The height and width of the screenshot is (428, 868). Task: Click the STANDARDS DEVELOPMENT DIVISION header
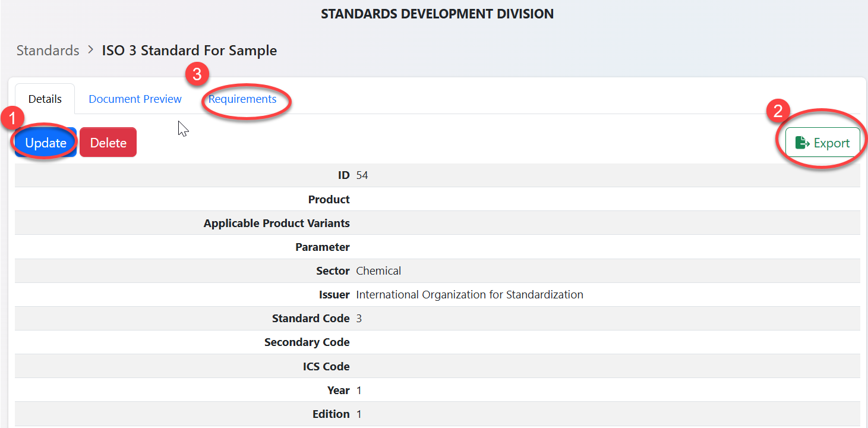[x=437, y=14]
